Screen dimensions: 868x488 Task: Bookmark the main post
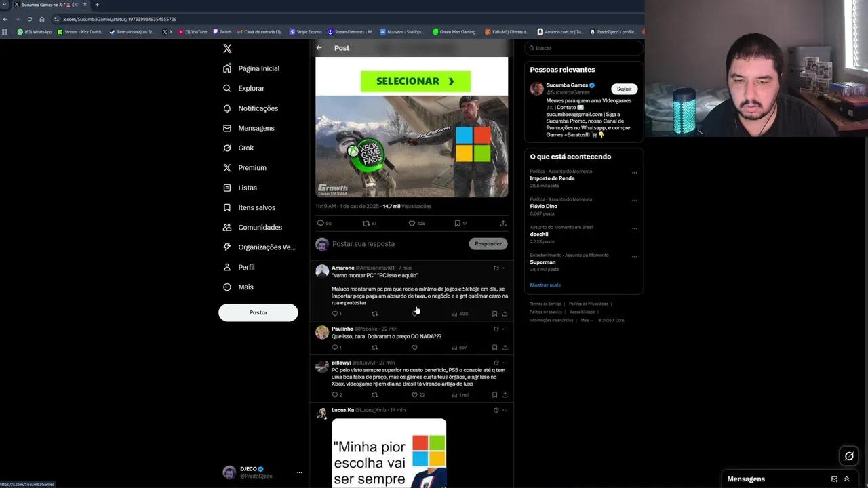coord(458,223)
